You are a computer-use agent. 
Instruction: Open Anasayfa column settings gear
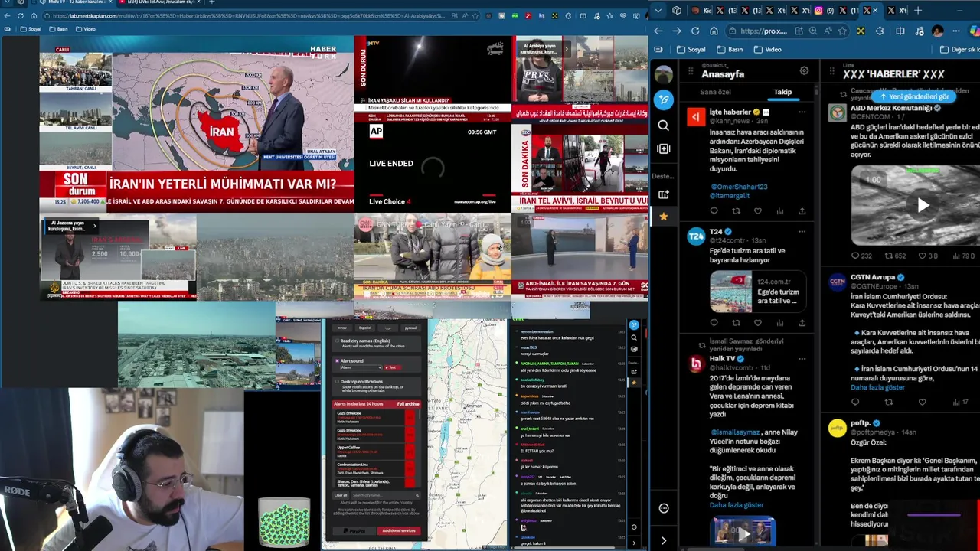point(804,70)
